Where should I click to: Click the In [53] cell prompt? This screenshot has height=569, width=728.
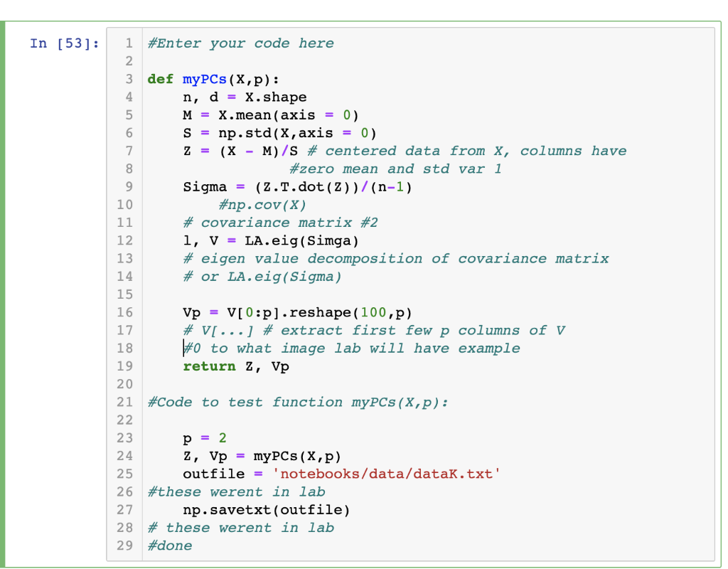[x=63, y=43]
